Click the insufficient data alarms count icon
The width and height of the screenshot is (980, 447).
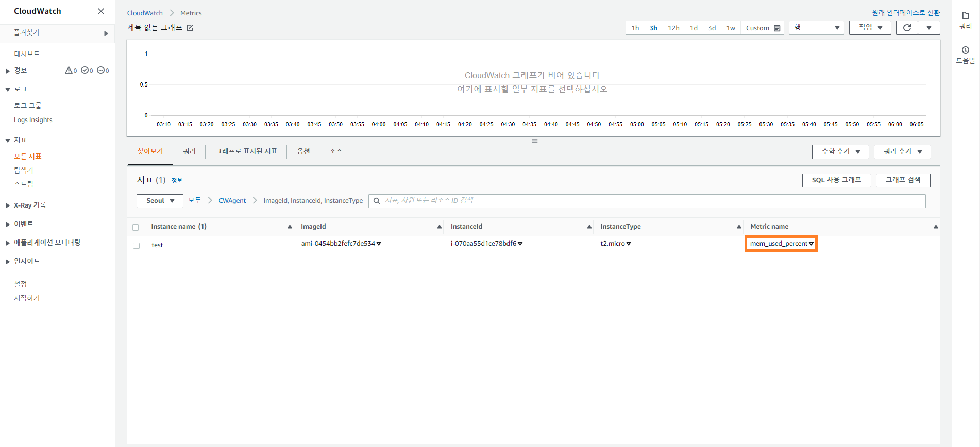(103, 71)
